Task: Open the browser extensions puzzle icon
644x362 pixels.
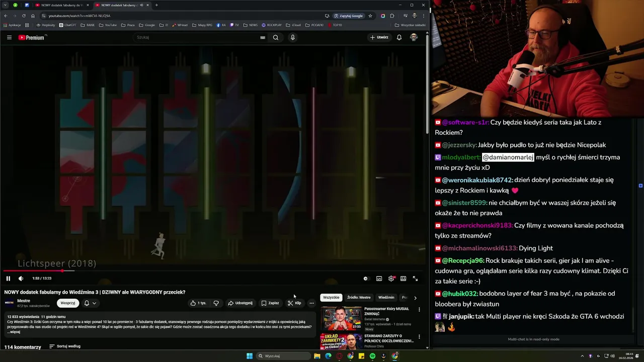Action: [392, 16]
